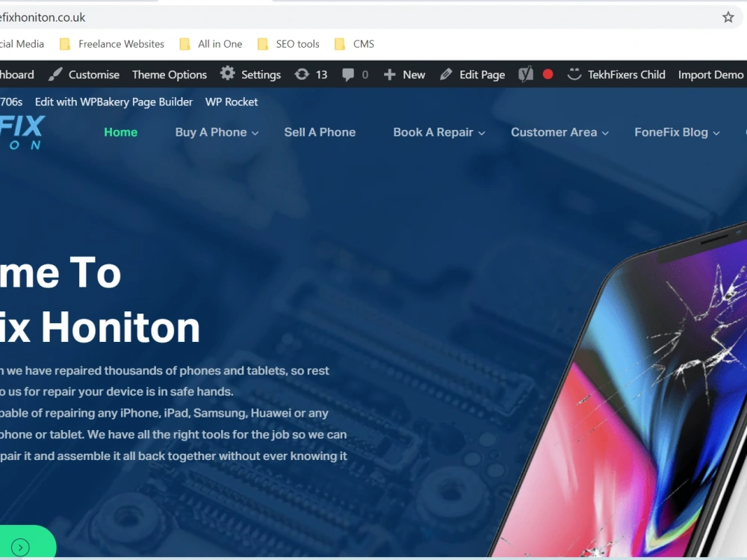The image size is (747, 560).
Task: Expand the Customer Area chevron
Action: click(605, 134)
